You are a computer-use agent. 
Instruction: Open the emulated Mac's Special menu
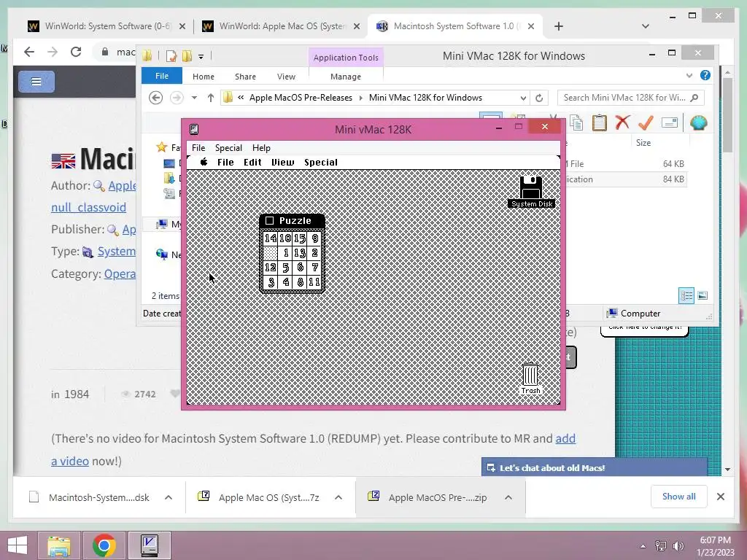(321, 162)
